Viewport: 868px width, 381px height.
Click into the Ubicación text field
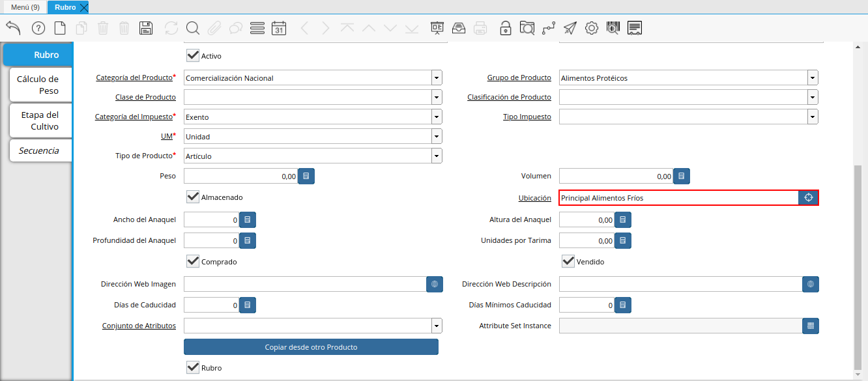[679, 198]
